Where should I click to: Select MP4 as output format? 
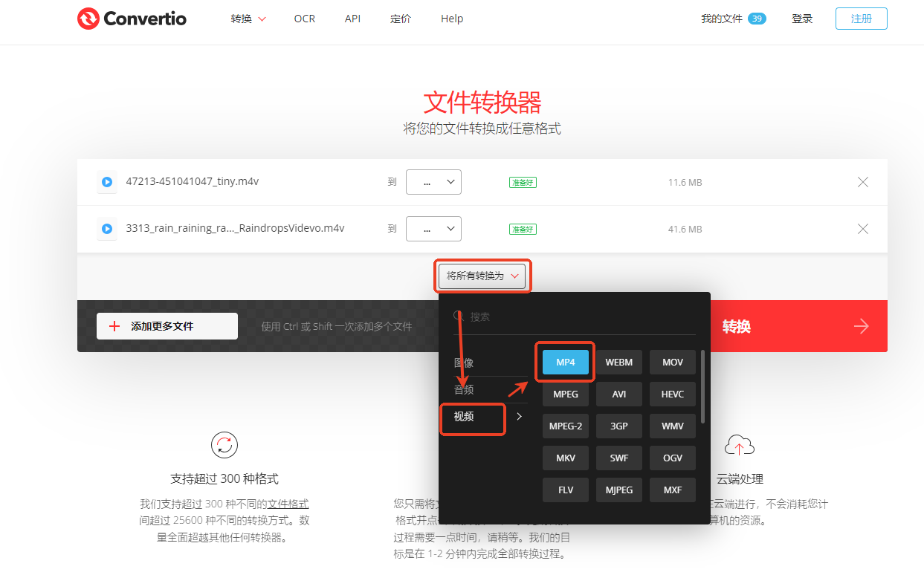[x=565, y=362]
